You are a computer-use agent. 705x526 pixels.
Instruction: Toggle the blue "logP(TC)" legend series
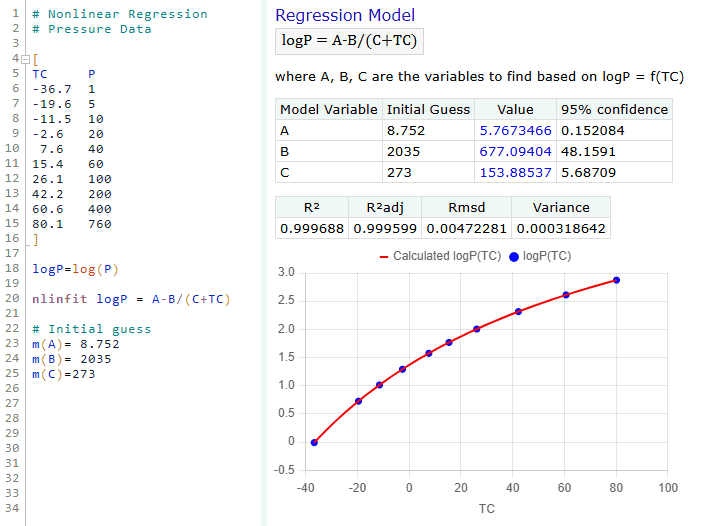point(547,256)
